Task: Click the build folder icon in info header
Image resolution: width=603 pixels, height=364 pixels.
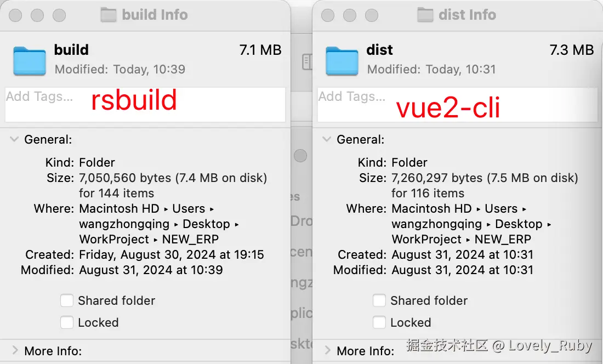Action: tap(30, 60)
